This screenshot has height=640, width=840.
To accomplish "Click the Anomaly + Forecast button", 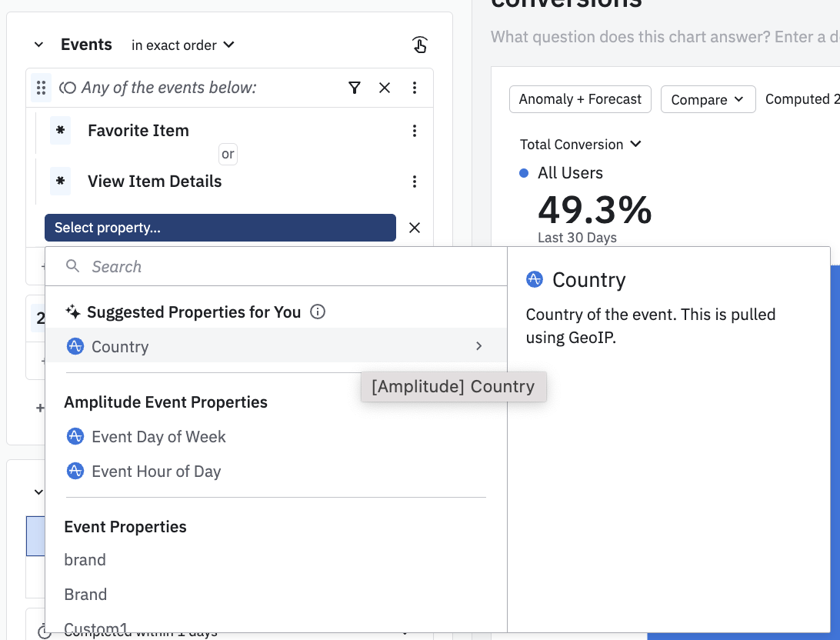I will 580,99.
